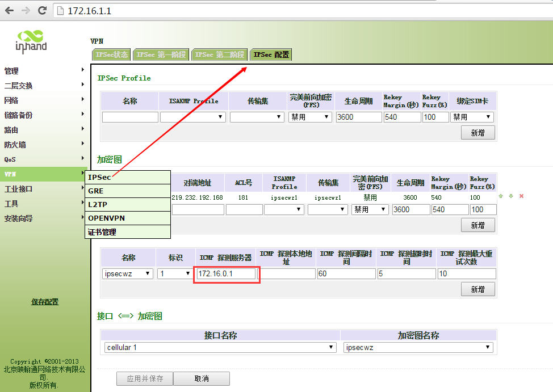The height and width of the screenshot is (392, 553).
Task: Open the ISAKMP Profile dropdown in IPSec Profile
Action: click(193, 117)
